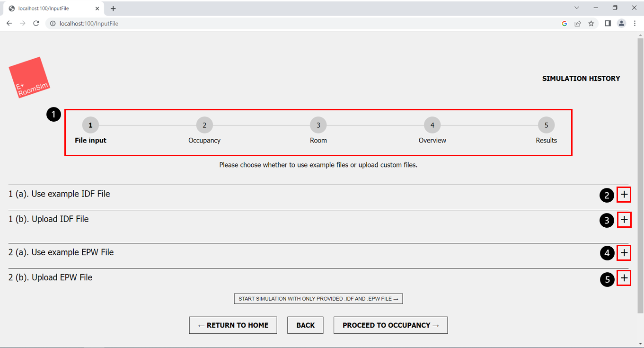
Task: Click RETURN TO HOME
Action: click(x=233, y=325)
